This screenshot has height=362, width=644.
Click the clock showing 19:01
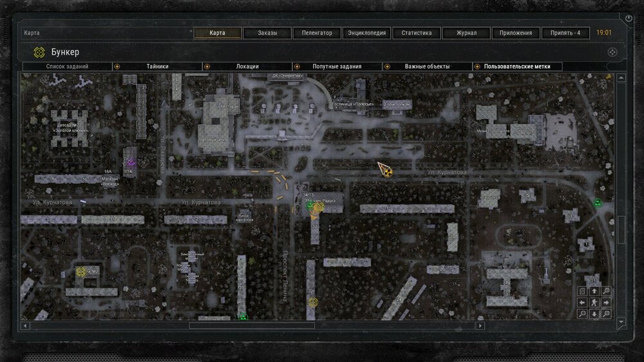point(604,33)
